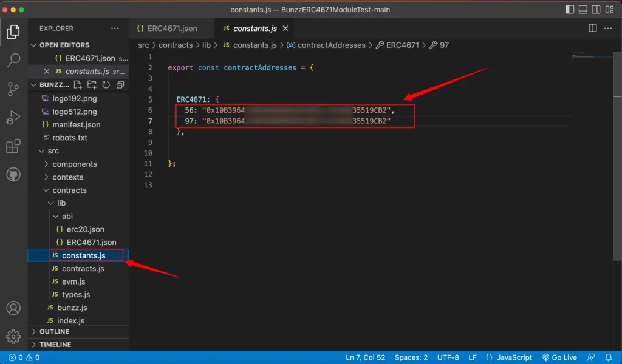Open the GitHub panel icon
622x364 pixels.
(x=13, y=175)
